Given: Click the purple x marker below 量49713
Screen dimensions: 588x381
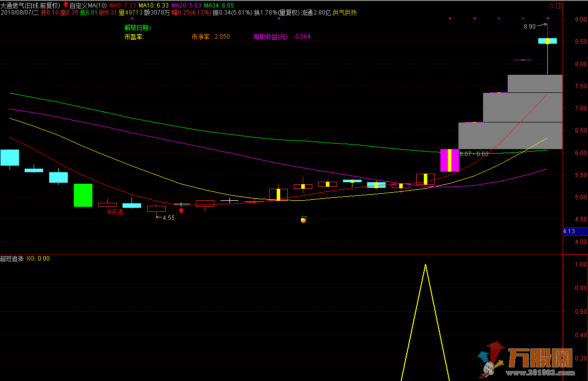Looking at the screenshot, I should tap(132, 18).
